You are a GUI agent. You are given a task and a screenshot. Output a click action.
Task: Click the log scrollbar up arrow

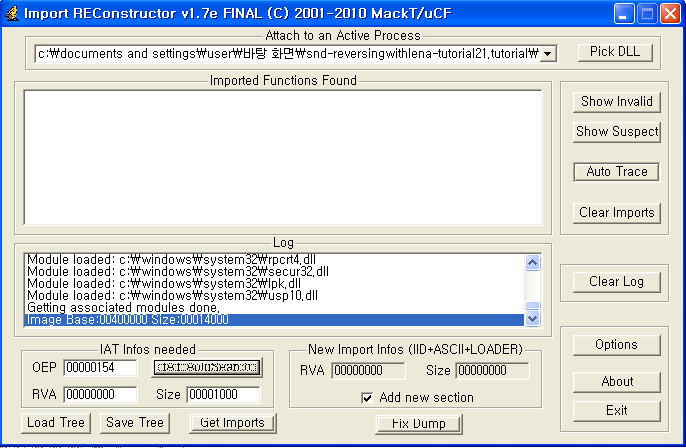[532, 262]
